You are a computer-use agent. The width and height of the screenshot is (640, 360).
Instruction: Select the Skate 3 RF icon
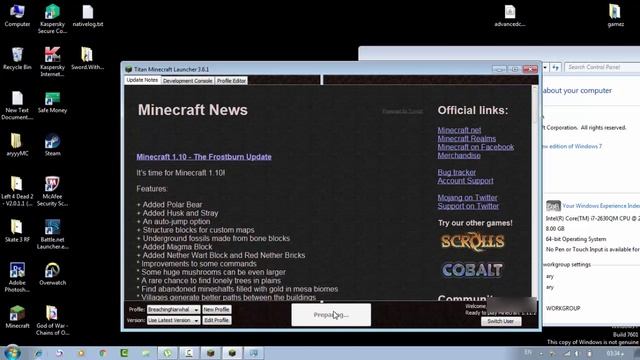coord(17,231)
